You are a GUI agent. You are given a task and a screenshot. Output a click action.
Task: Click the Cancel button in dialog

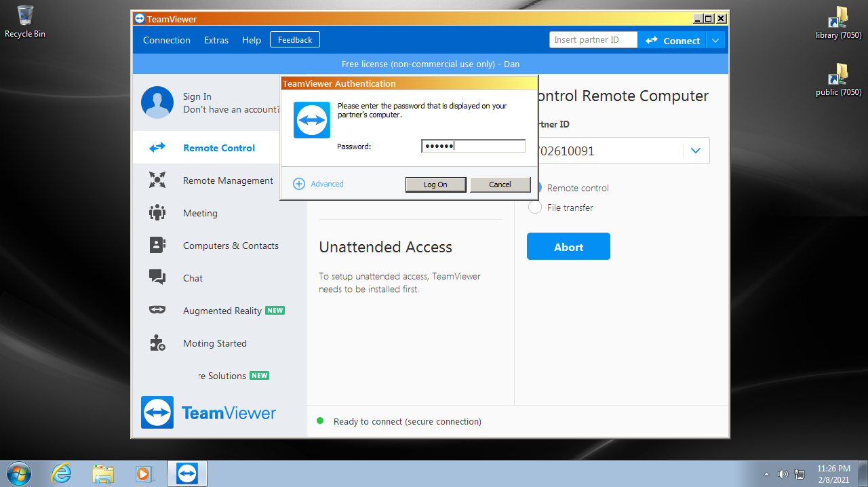(x=500, y=184)
